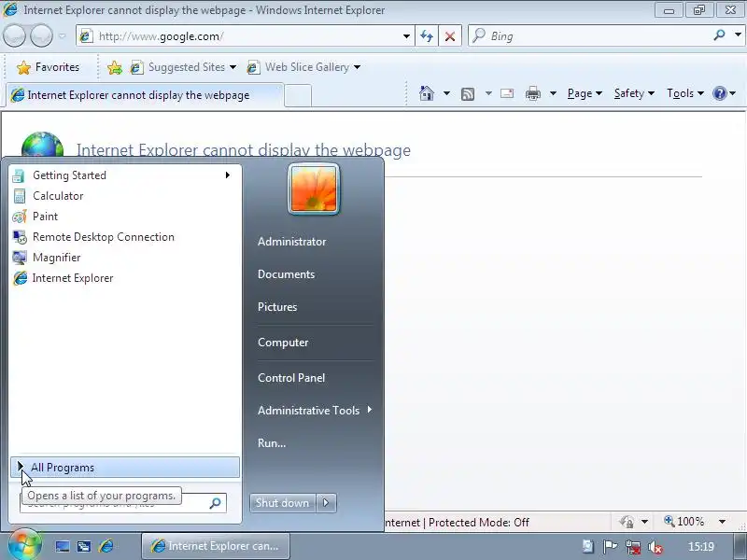Click the orange flower user account picture
Viewport: 747px width, 560px height.
point(314,189)
